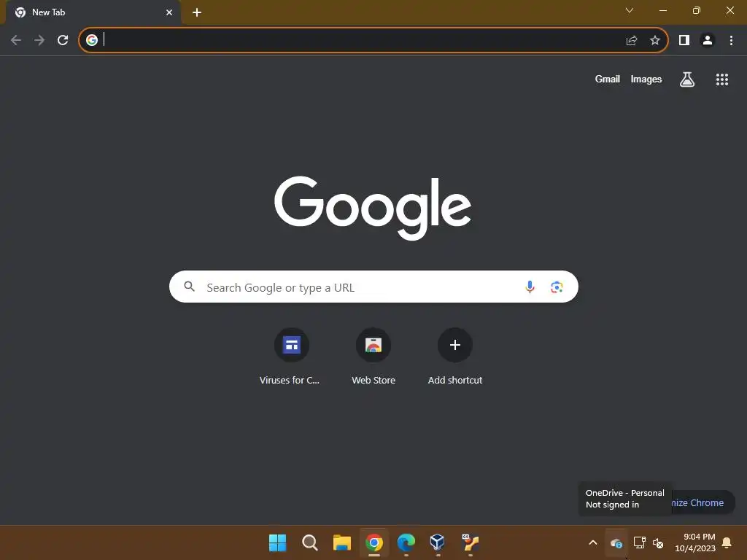This screenshot has height=560, width=747.
Task: Click the Google logo doodle
Action: click(373, 208)
